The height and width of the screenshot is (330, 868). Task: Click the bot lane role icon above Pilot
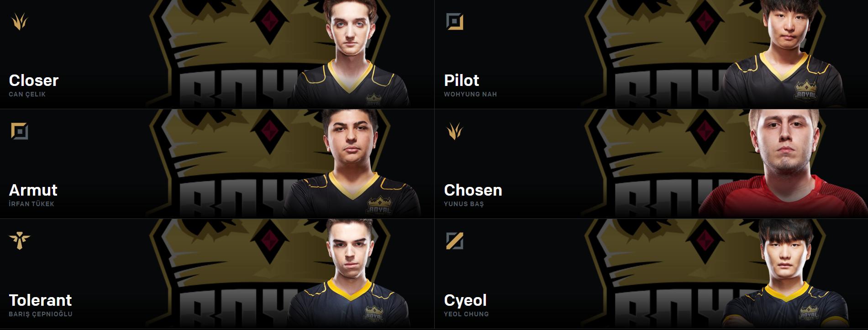pyautogui.click(x=455, y=21)
